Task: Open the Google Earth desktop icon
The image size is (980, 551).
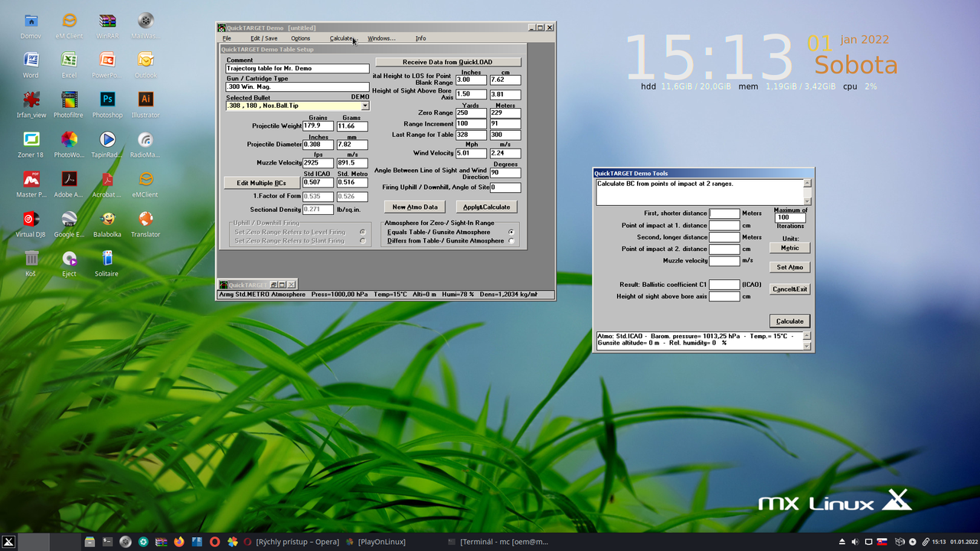Action: point(69,220)
